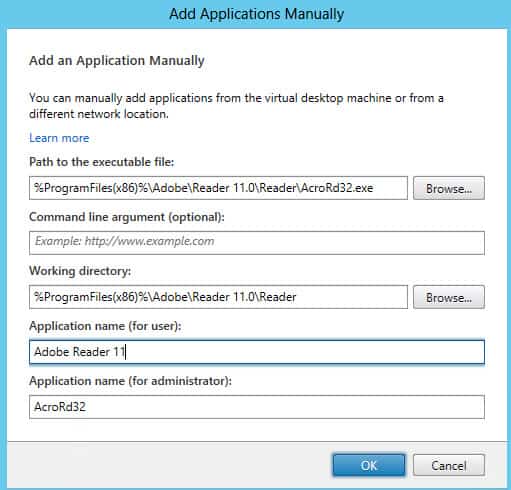This screenshot has height=490, width=511.
Task: Click the Command line argument (optional) label
Action: (127, 217)
